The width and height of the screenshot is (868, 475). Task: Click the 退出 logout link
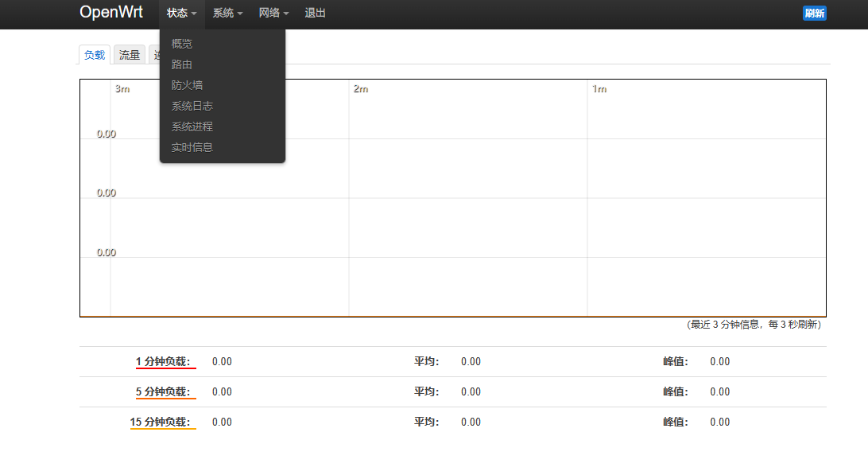click(x=315, y=13)
